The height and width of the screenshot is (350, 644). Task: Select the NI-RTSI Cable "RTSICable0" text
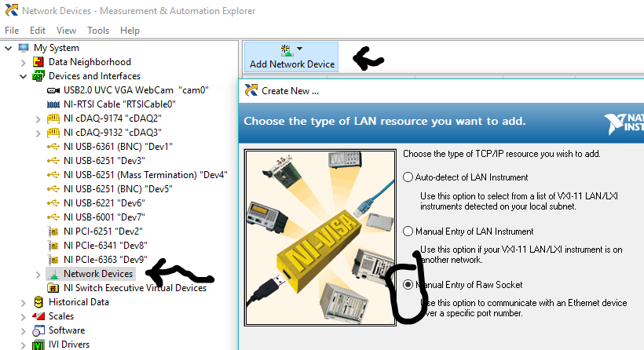point(119,104)
